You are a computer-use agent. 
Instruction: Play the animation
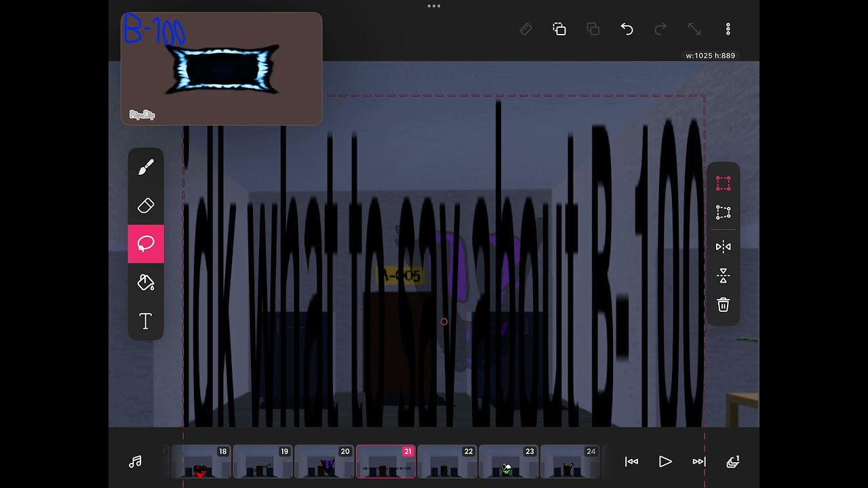[665, 462]
